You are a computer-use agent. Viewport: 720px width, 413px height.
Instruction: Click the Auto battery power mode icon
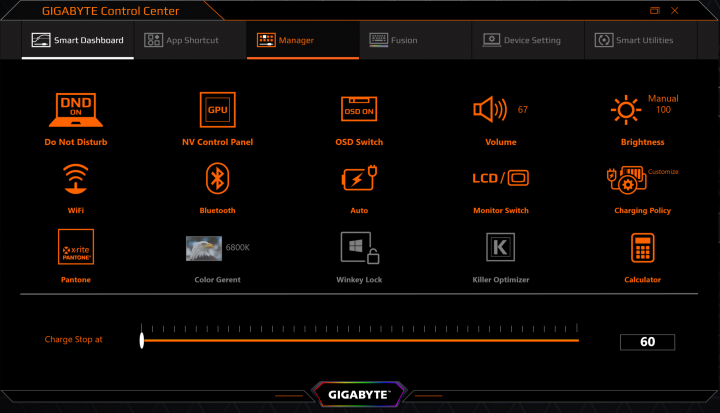tap(359, 178)
